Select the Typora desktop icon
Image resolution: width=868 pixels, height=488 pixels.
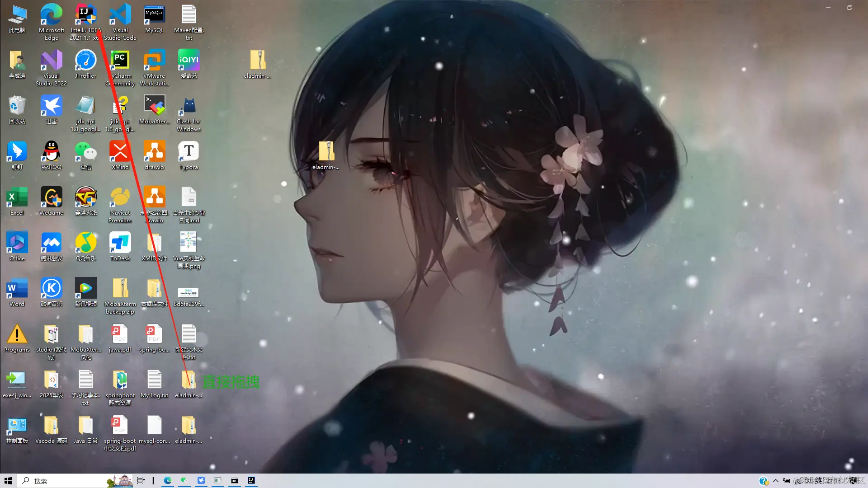pyautogui.click(x=189, y=152)
